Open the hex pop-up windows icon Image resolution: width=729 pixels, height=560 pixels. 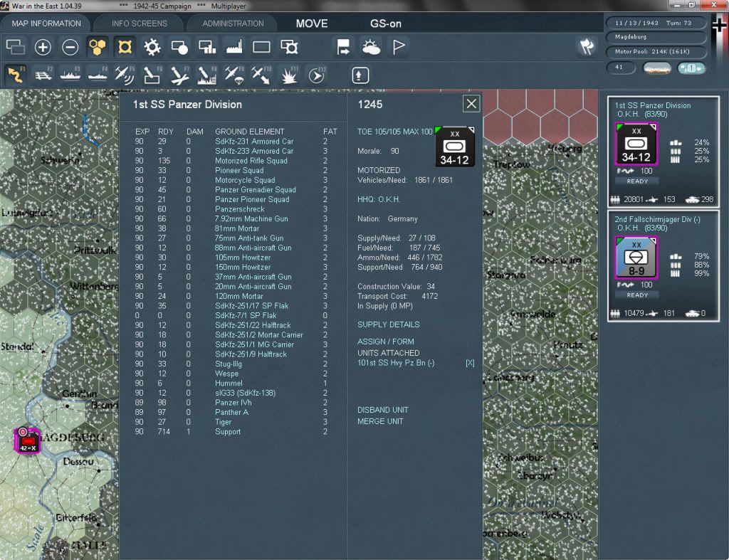click(x=15, y=47)
